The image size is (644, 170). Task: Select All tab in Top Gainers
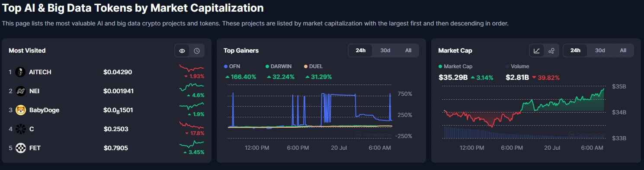408,50
